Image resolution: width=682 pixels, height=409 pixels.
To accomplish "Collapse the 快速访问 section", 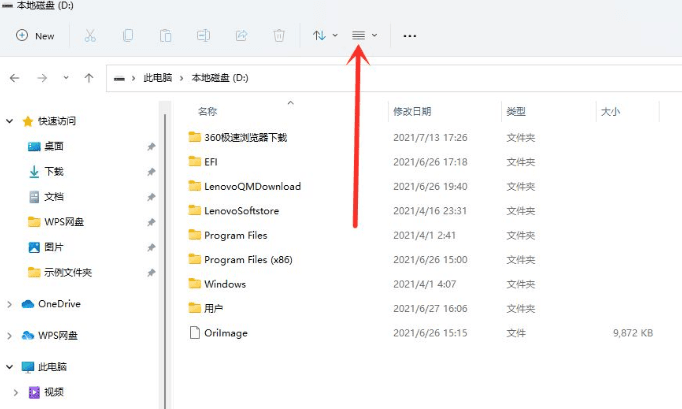I will click(9, 121).
